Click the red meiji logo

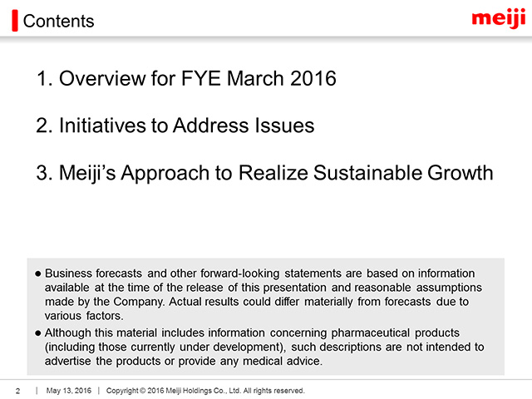(x=499, y=18)
